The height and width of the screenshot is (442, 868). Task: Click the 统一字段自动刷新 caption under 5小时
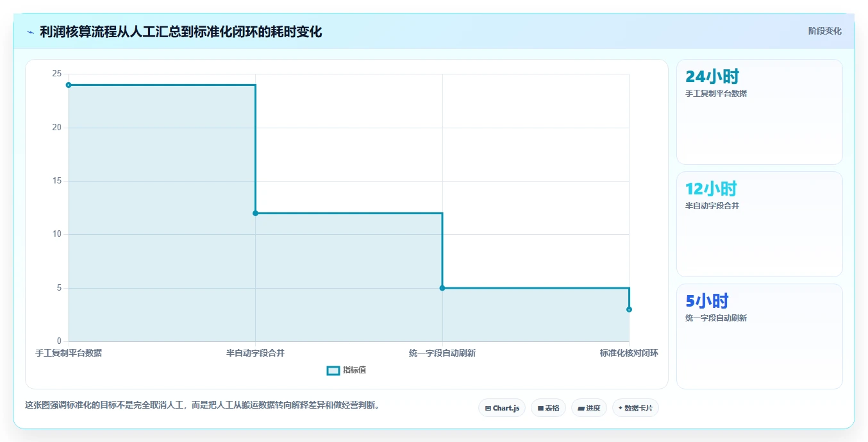[x=716, y=318]
